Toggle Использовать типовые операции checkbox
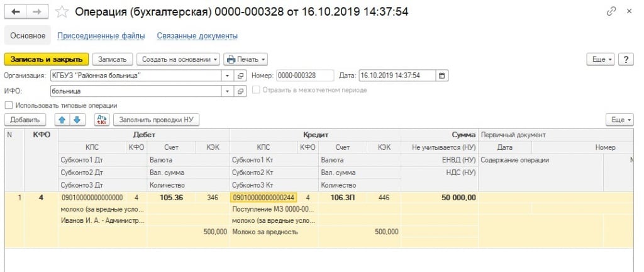Image resolution: width=644 pixels, height=272 pixels. click(9, 105)
